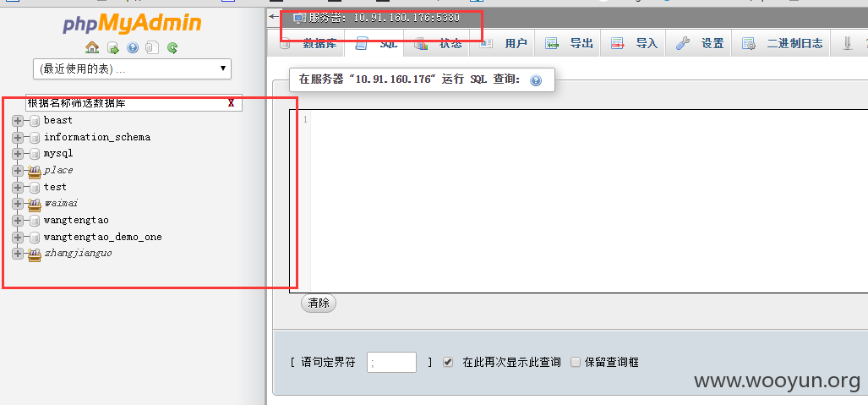Click zhangjianguo database group icon
Viewport: 868px width, 405px height.
(x=35, y=254)
